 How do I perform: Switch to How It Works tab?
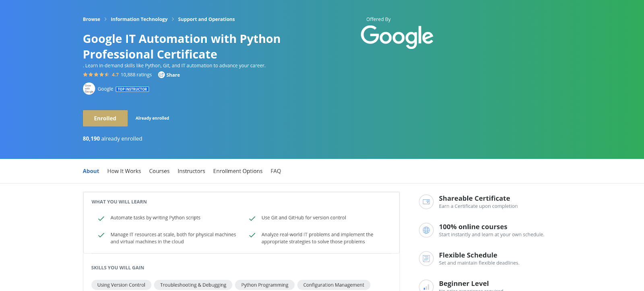point(124,171)
